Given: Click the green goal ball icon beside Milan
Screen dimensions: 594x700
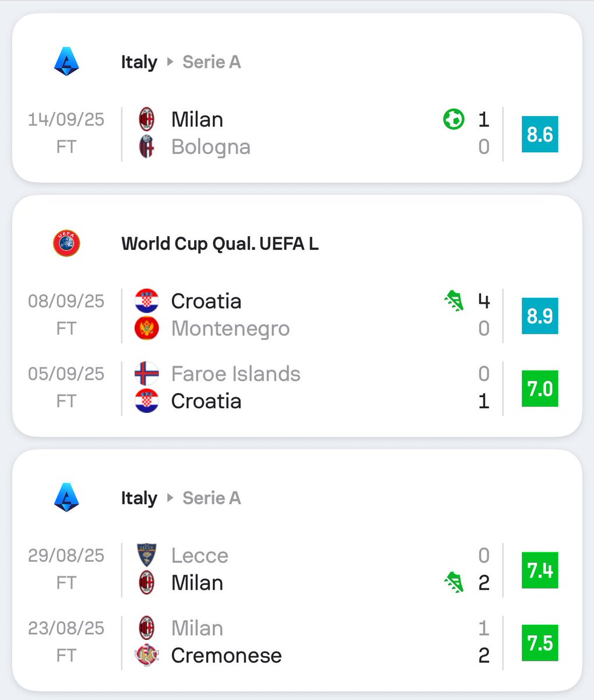Looking at the screenshot, I should point(454,120).
